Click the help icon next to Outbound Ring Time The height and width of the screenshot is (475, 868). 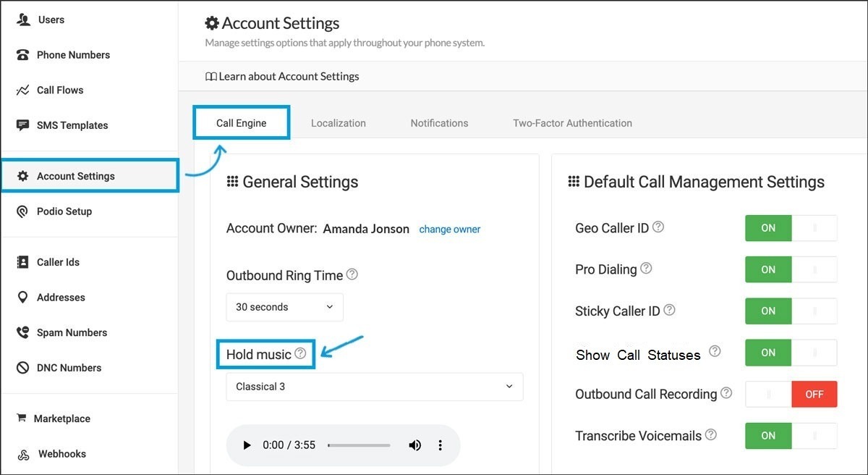pos(352,274)
